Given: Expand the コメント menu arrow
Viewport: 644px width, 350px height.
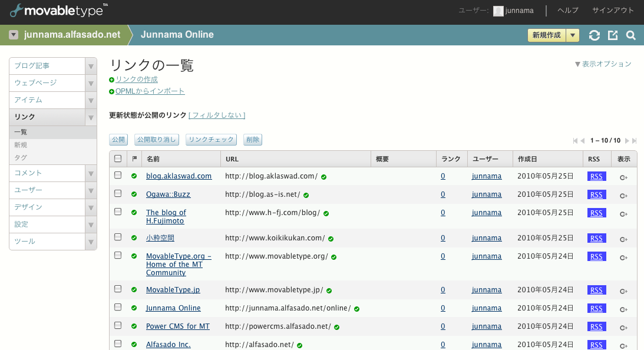Looking at the screenshot, I should (x=91, y=174).
